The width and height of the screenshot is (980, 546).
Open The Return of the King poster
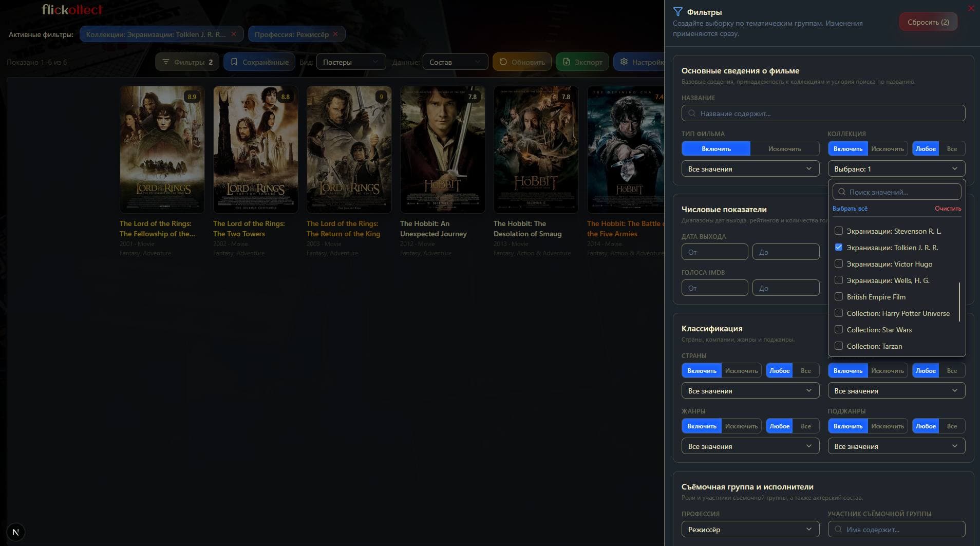point(349,149)
